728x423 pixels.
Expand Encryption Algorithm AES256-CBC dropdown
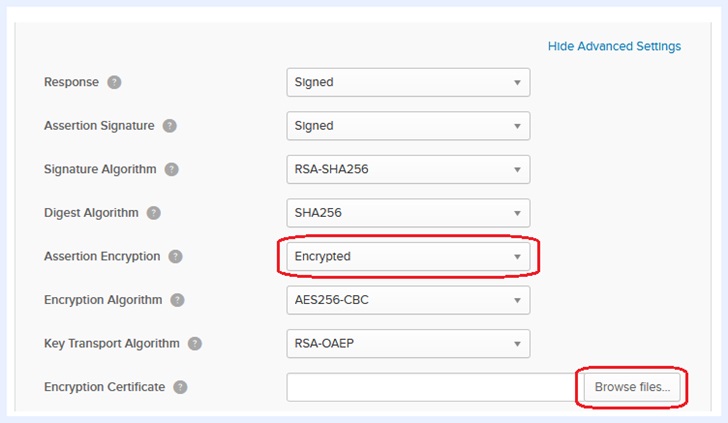408,300
